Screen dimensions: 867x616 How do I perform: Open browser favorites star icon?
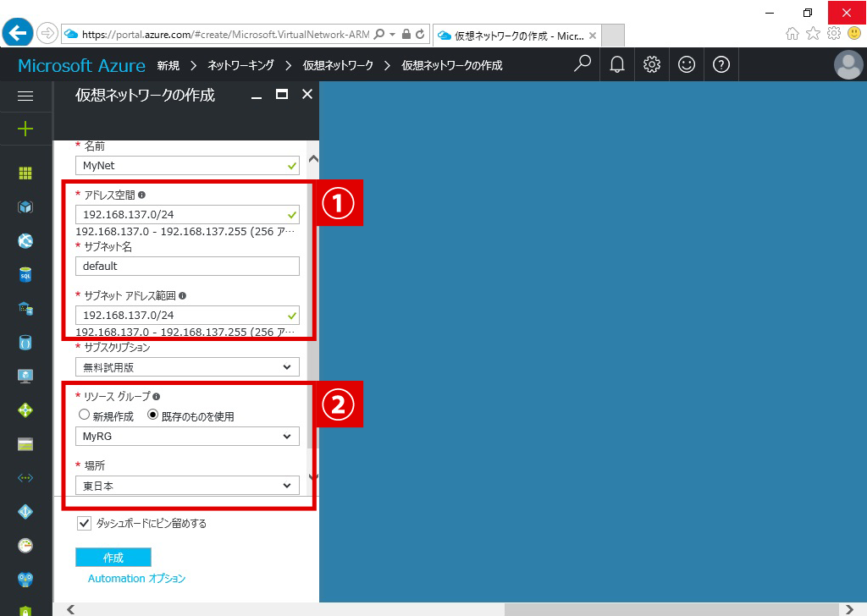813,34
